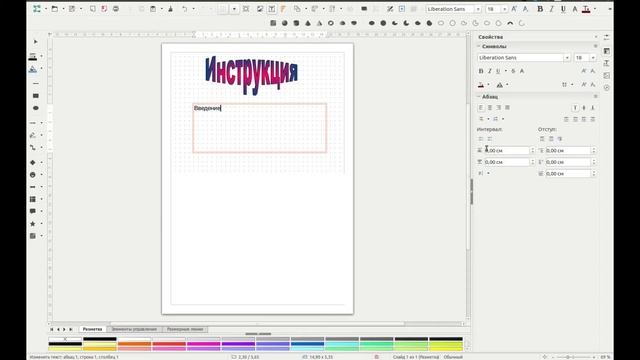The width and height of the screenshot is (640, 360).
Task: Select the straight Line drawing tool
Action: click(36, 83)
